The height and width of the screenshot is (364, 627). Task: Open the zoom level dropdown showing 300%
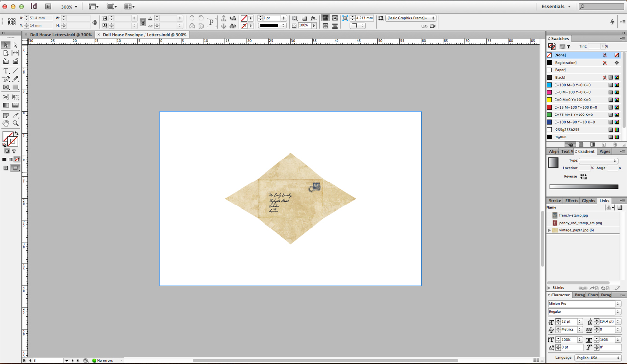point(69,7)
